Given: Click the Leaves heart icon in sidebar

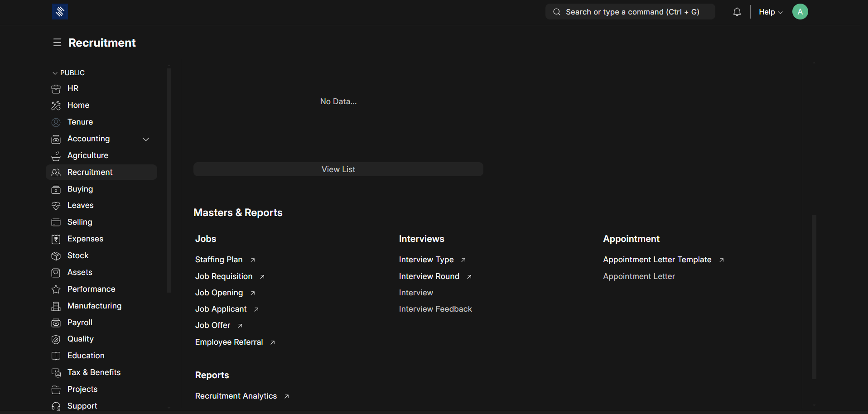Looking at the screenshot, I should (x=56, y=206).
